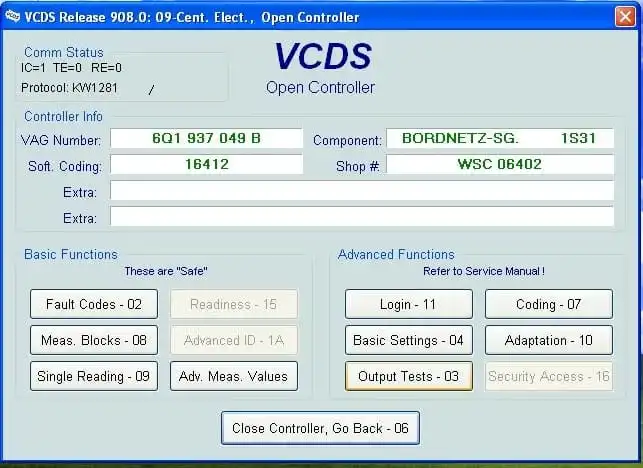Image resolution: width=643 pixels, height=468 pixels.
Task: Open Fault Codes - 02
Action: (94, 304)
